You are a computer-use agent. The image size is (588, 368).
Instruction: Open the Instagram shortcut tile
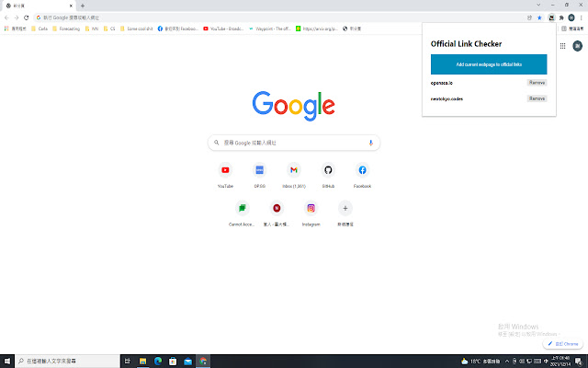pos(311,213)
